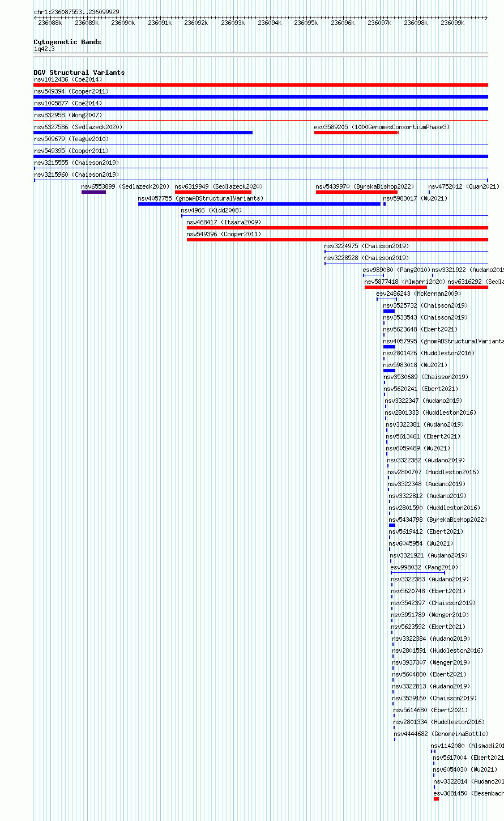Select the esv989080 (Pang2010) label

tap(397, 270)
